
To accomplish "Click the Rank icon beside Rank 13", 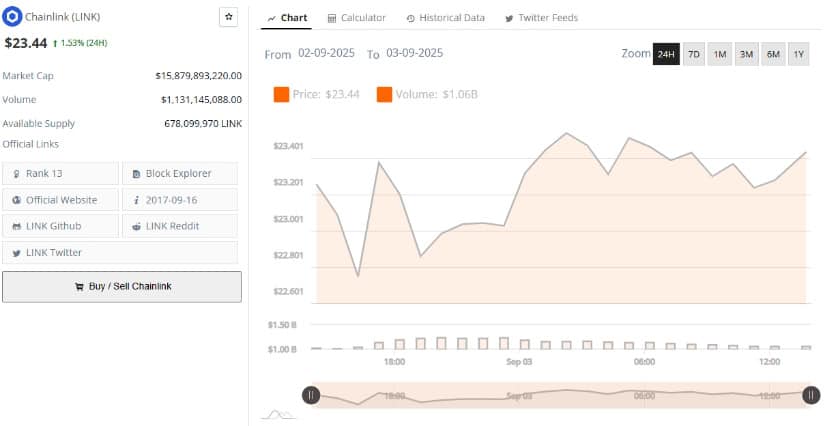I will 17,174.
